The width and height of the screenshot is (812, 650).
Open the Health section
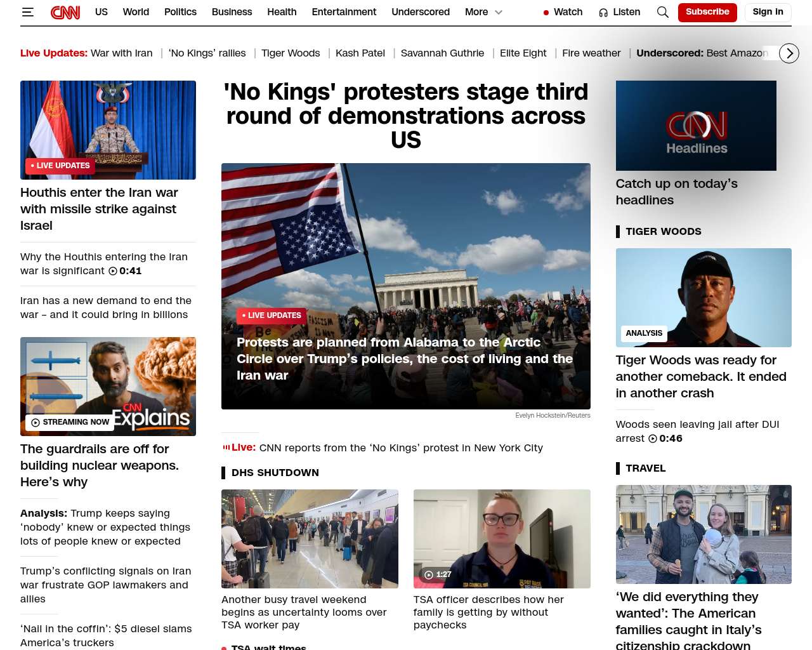tap(282, 12)
